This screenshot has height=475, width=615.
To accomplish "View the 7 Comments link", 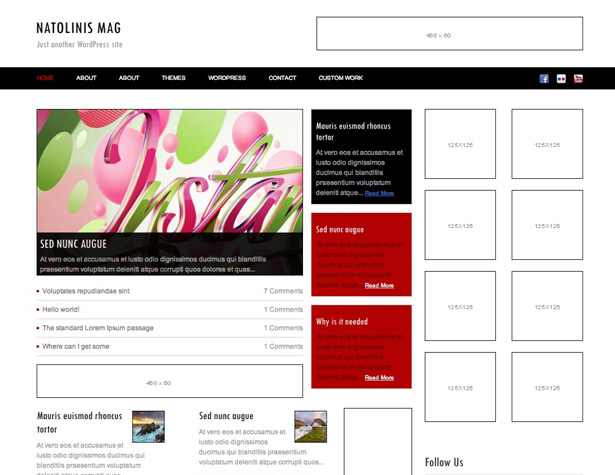I will [283, 291].
